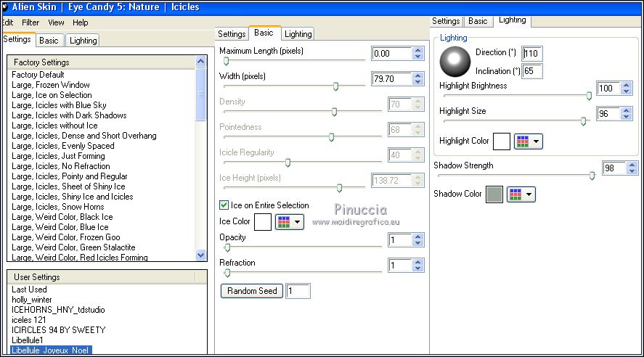The image size is (644, 357).
Task: Select Last Used user setting
Action: tap(29, 290)
